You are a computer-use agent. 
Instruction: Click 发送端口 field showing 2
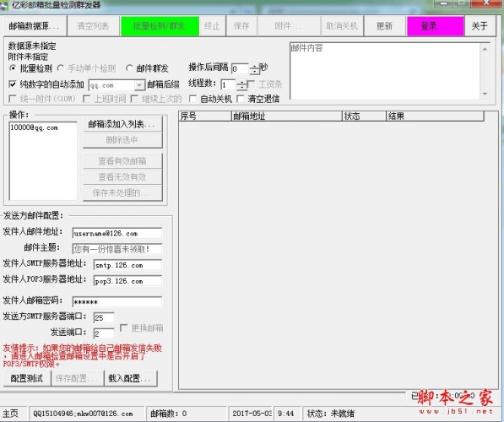104,333
